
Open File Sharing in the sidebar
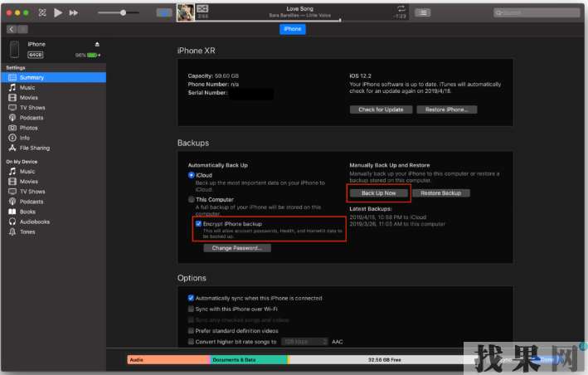click(x=34, y=148)
